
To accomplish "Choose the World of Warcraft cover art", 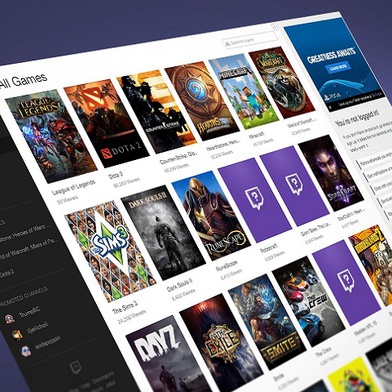I will click(282, 82).
